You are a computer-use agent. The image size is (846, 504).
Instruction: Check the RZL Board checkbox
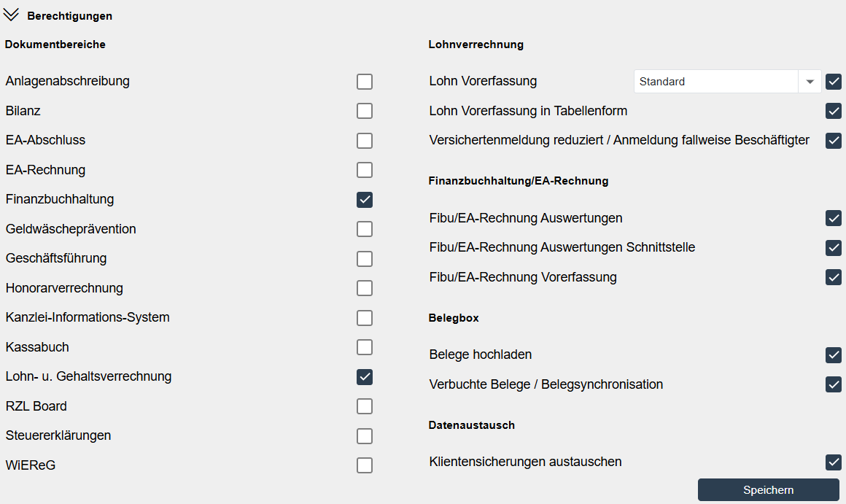coord(365,406)
